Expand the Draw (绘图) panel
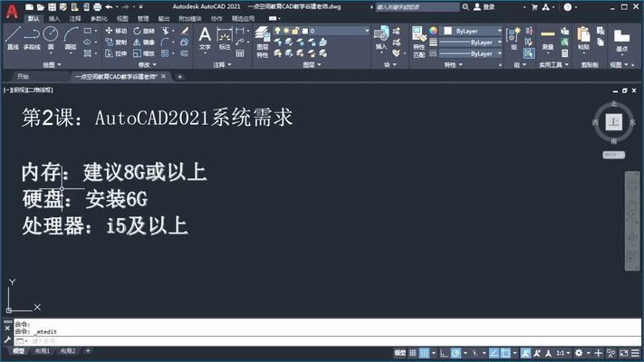Screen dimensions: 644x362 pyautogui.click(x=52, y=64)
